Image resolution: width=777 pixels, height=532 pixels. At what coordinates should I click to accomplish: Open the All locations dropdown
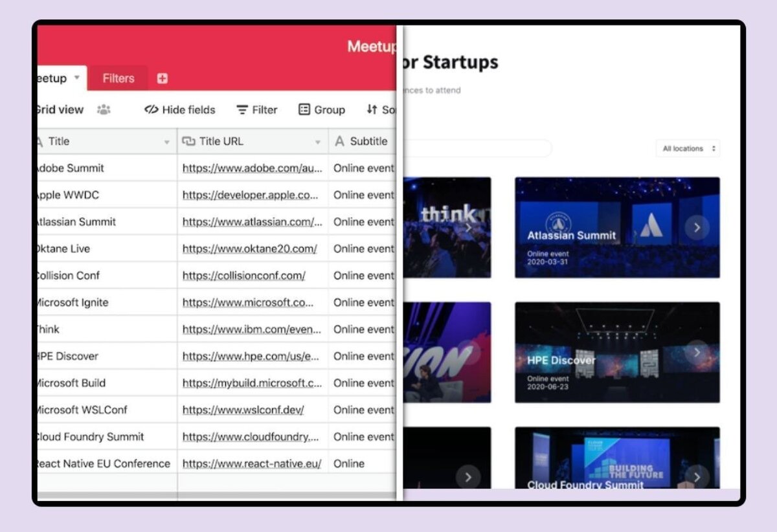click(688, 148)
